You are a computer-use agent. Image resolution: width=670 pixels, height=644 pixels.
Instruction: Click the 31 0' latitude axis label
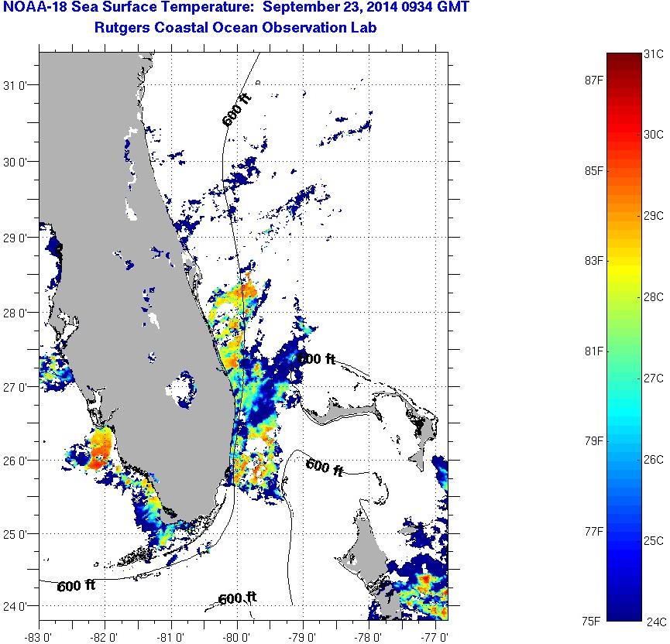click(x=17, y=86)
